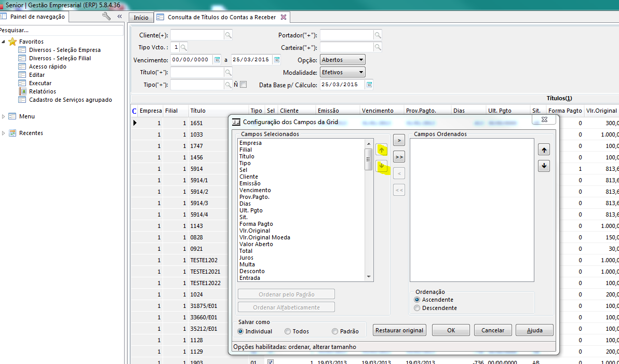The image size is (619, 364).
Task: Expand the Menu tree node
Action: tap(4, 116)
